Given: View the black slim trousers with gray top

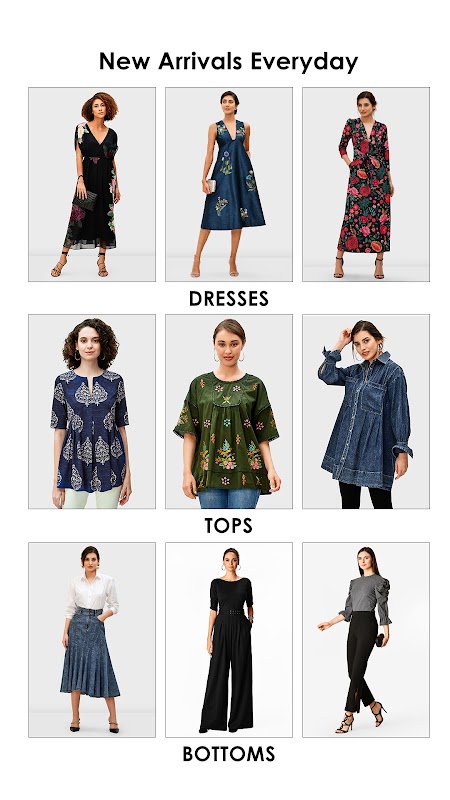Looking at the screenshot, I should 366,640.
